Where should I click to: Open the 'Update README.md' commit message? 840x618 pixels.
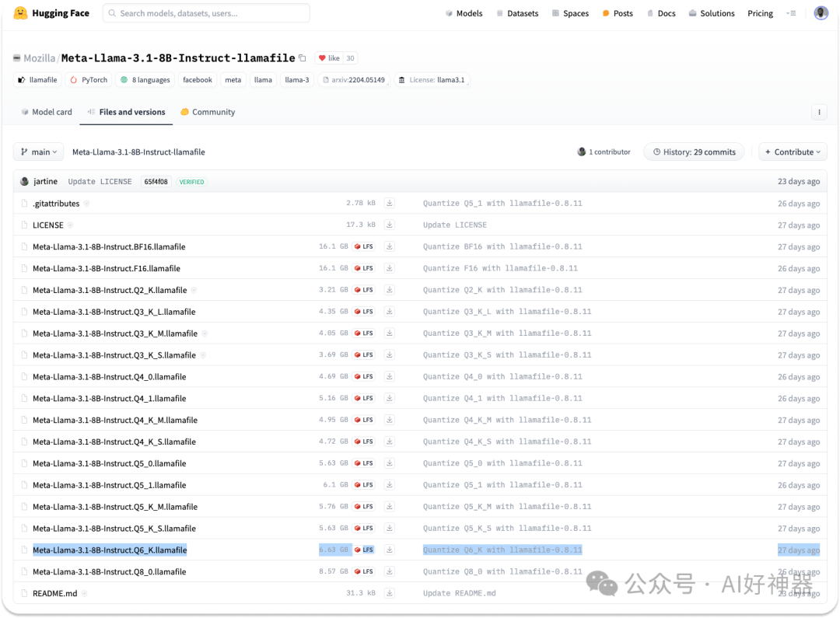(460, 593)
